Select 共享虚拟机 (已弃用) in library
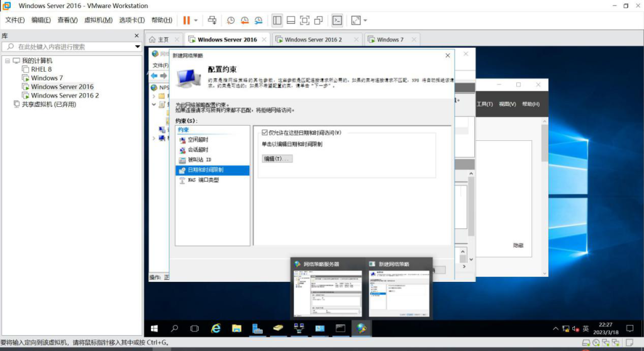 click(48, 104)
